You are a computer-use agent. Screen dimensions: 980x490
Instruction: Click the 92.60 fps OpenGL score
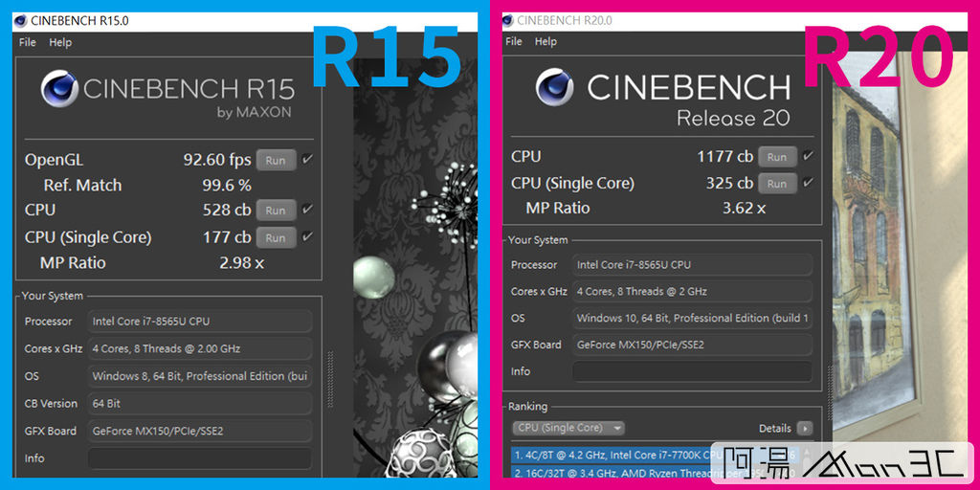217,160
